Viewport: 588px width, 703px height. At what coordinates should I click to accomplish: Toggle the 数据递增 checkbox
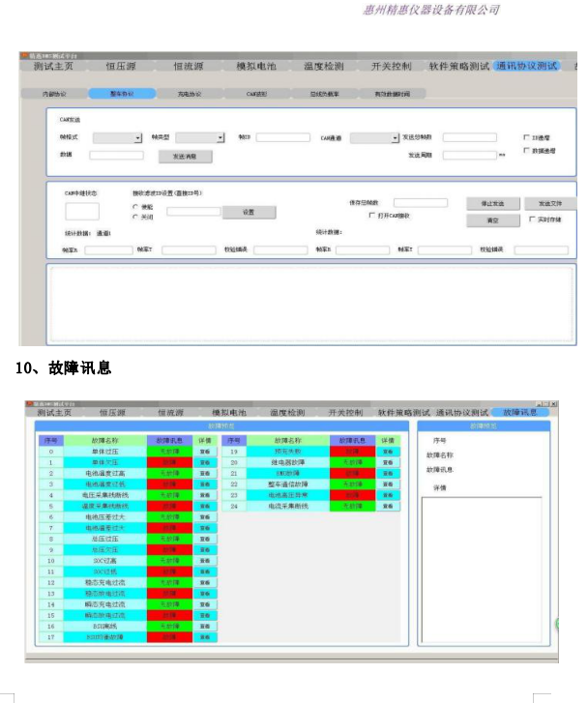[526, 151]
